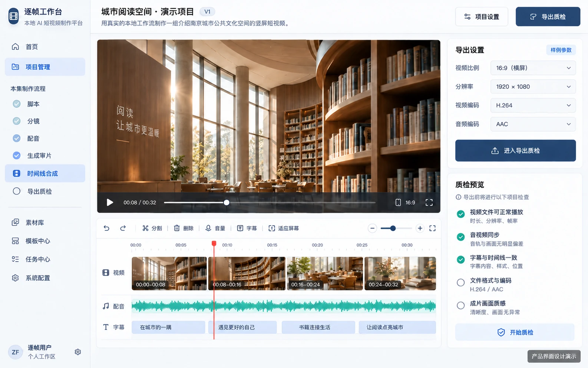Click the 进入导出质检 button
588x368 pixels.
pyautogui.click(x=515, y=151)
